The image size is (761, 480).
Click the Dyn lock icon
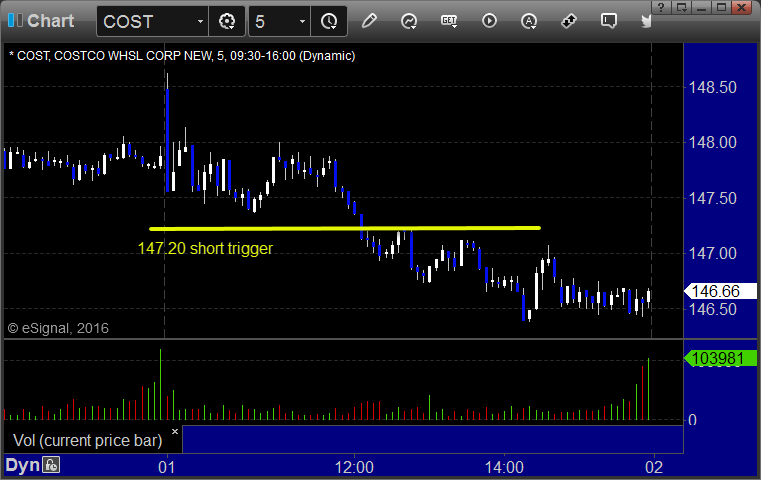click(x=51, y=465)
